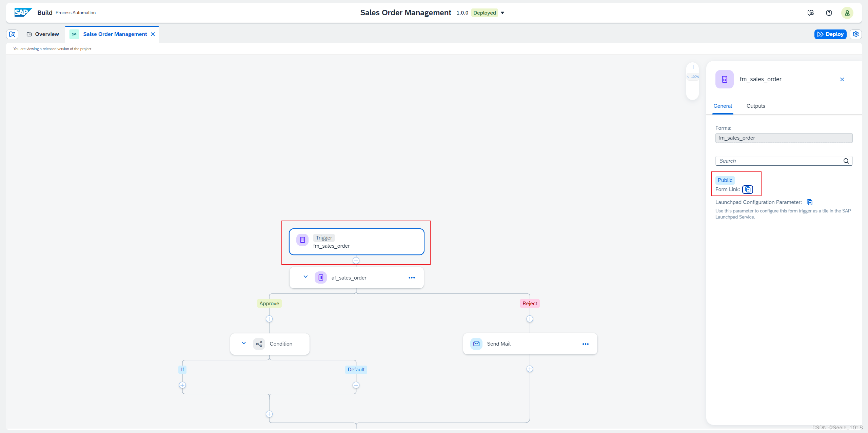Click the process icon on Salse Order Management tab
This screenshot has width=868, height=433.
tap(74, 34)
